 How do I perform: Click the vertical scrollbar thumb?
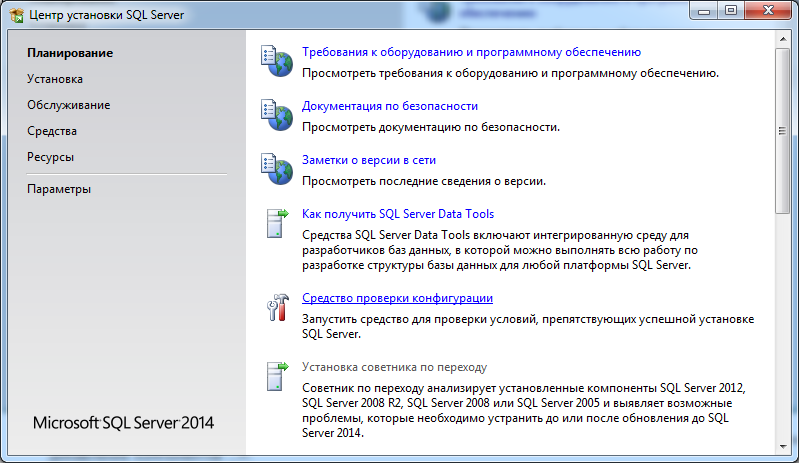tap(783, 130)
